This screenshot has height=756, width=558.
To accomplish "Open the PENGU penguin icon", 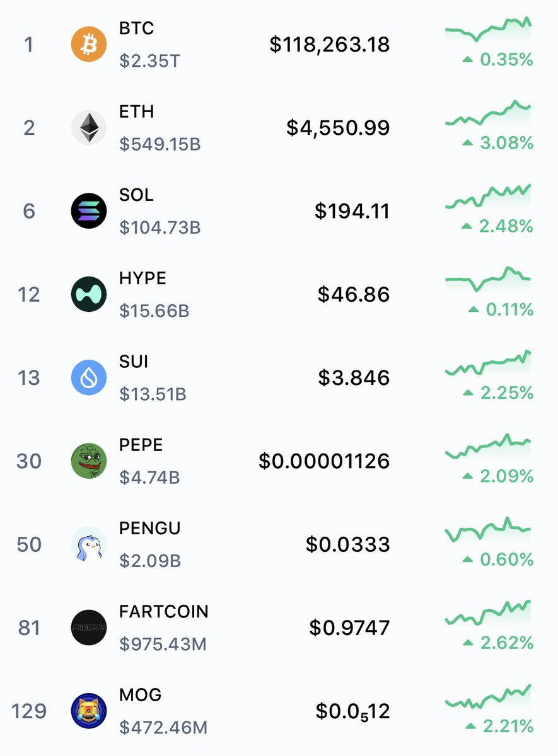I will pos(89,544).
